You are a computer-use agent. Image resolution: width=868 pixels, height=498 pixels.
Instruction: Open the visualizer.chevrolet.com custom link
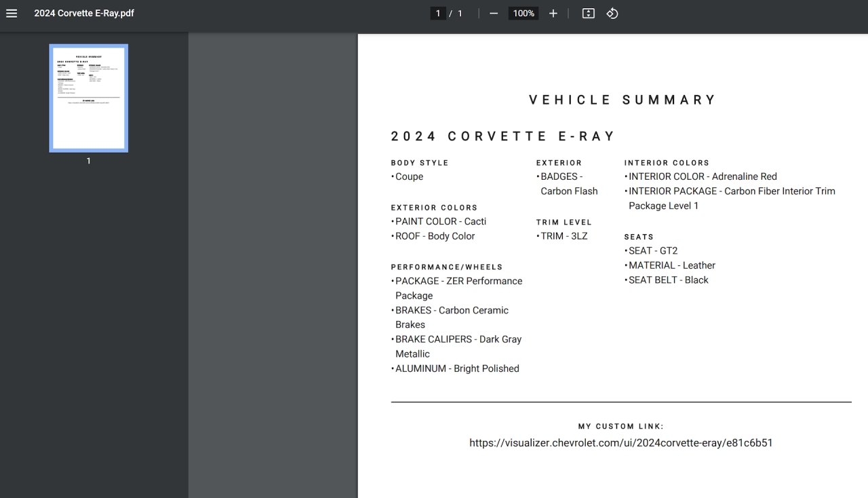tap(621, 443)
